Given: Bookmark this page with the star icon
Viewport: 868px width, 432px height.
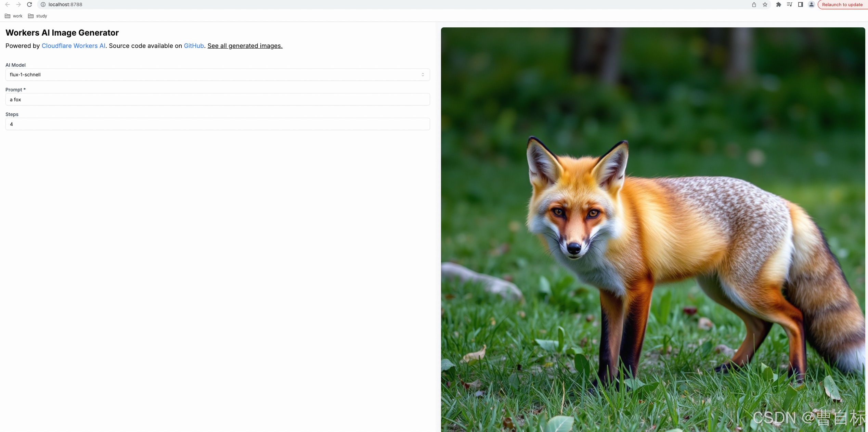Looking at the screenshot, I should pyautogui.click(x=765, y=4).
